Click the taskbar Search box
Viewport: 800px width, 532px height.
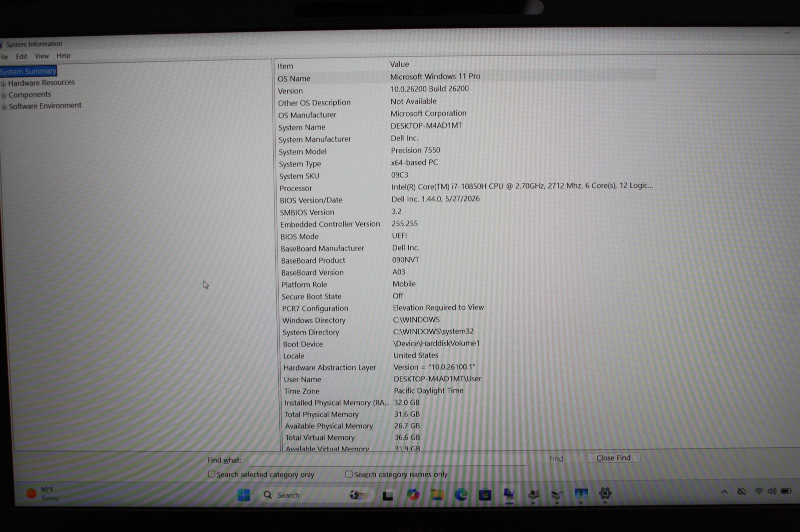(316, 495)
